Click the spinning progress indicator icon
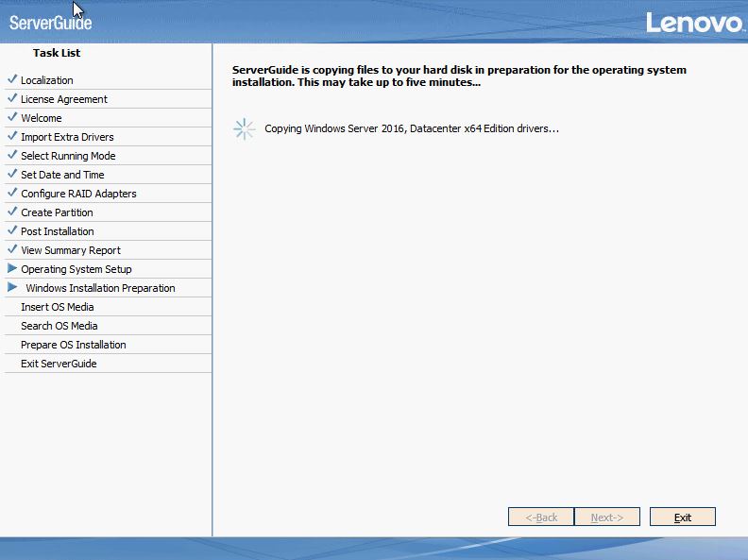 [x=245, y=128]
